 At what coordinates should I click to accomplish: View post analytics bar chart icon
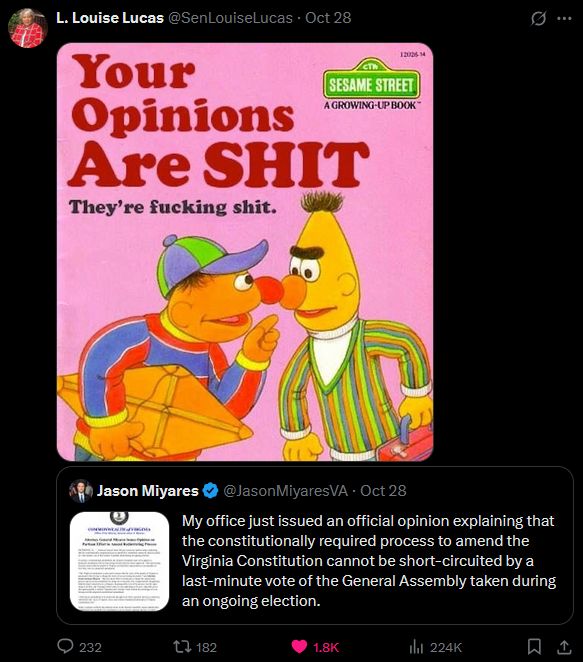pos(416,646)
